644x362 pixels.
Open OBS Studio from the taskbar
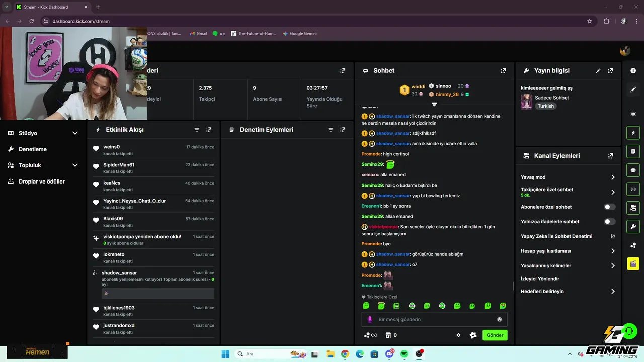[x=419, y=354]
